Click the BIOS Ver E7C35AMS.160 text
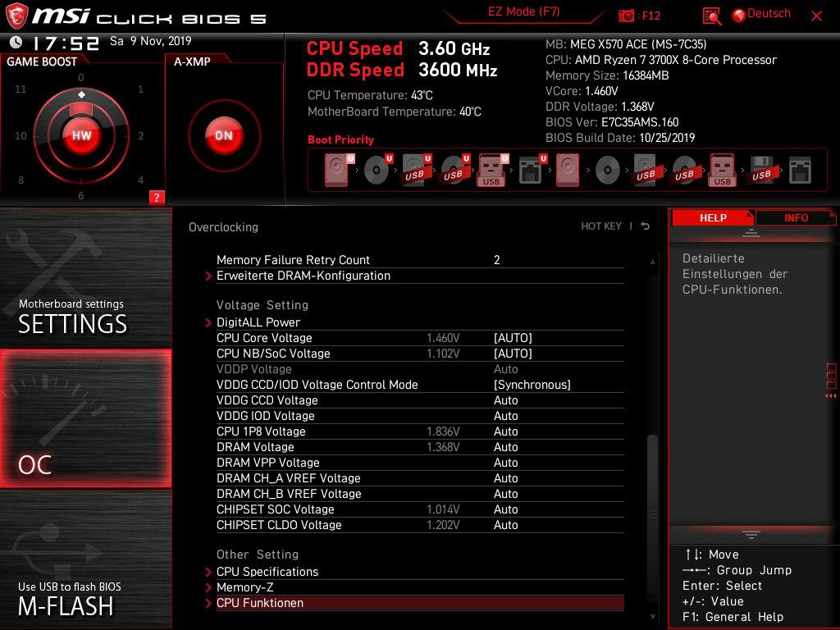Viewport: 840px width, 630px height. (612, 122)
